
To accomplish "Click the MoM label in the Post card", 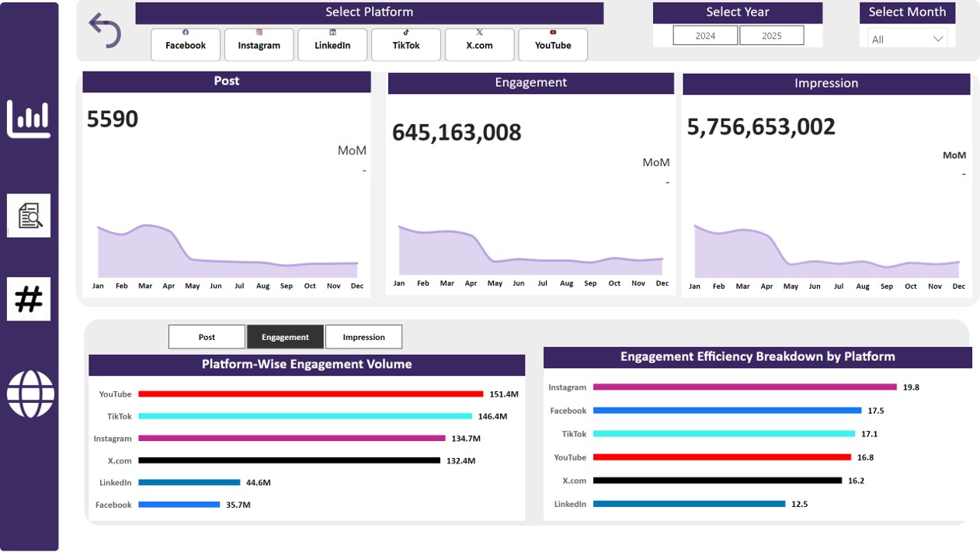I will click(352, 151).
